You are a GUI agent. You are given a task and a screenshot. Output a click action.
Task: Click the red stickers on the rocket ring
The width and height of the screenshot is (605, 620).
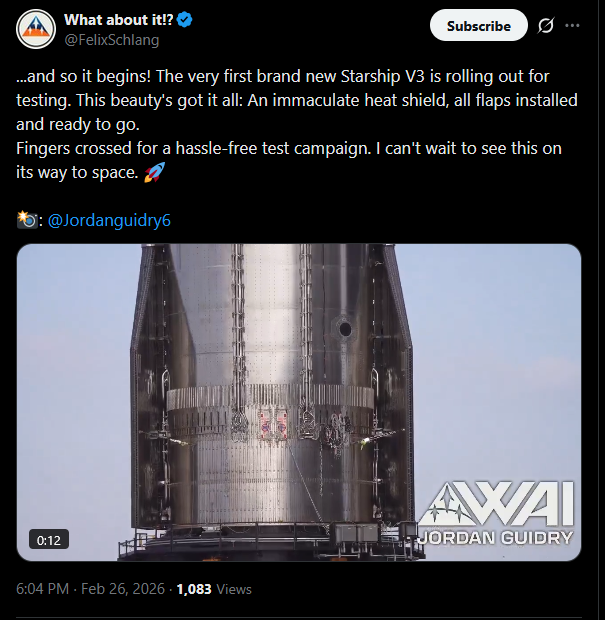[273, 425]
